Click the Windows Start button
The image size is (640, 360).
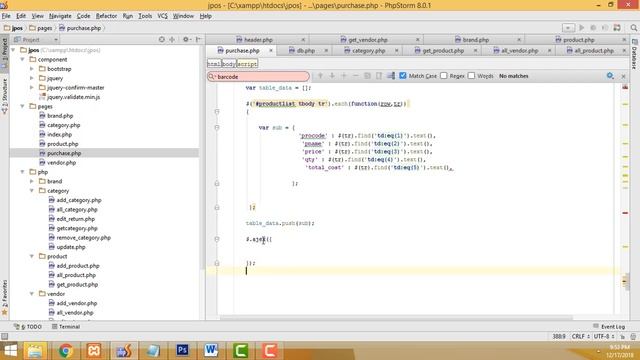coord(10,350)
